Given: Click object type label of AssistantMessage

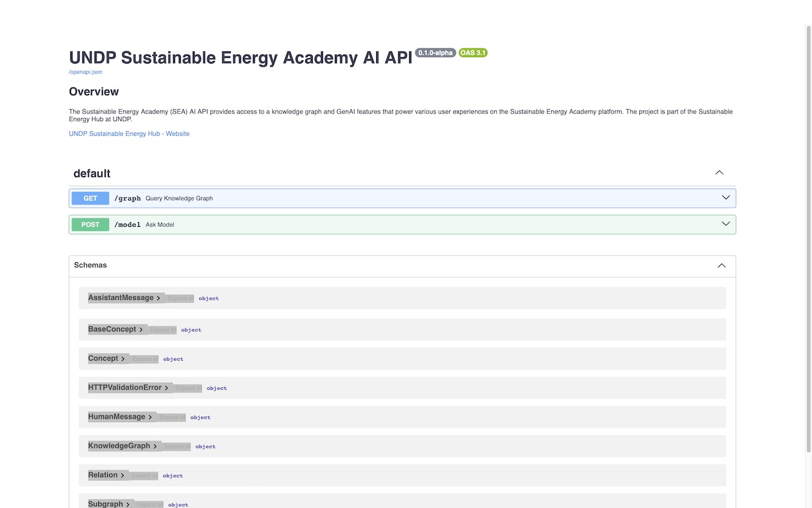Looking at the screenshot, I should (x=209, y=298).
